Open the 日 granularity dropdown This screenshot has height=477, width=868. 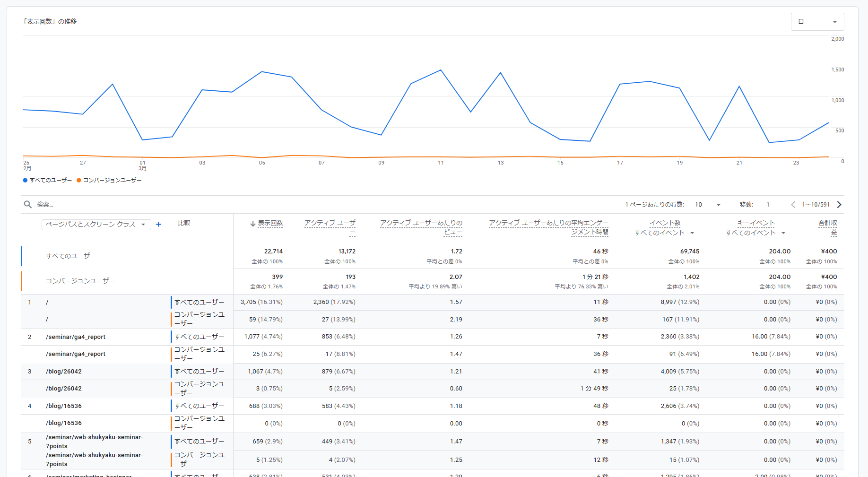tap(817, 22)
